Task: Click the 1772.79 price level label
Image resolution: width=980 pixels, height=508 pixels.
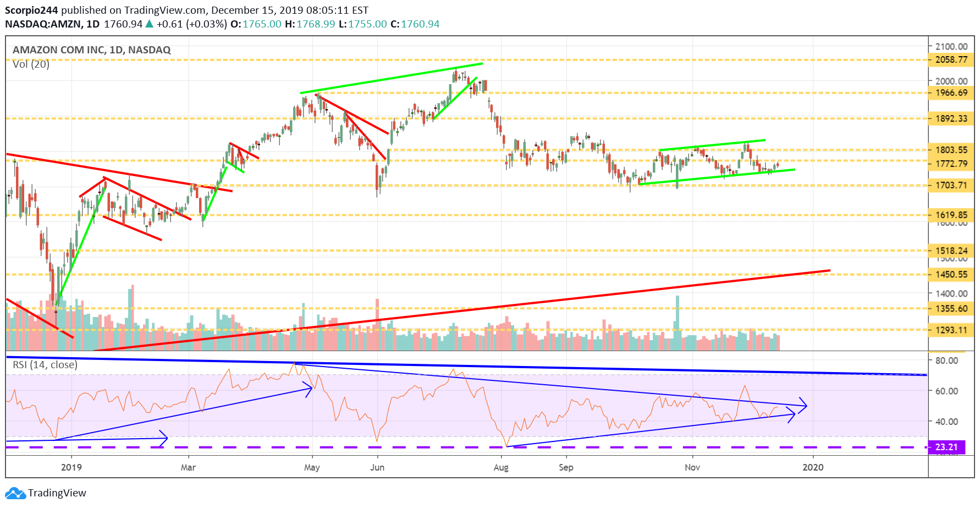Action: coord(951,163)
